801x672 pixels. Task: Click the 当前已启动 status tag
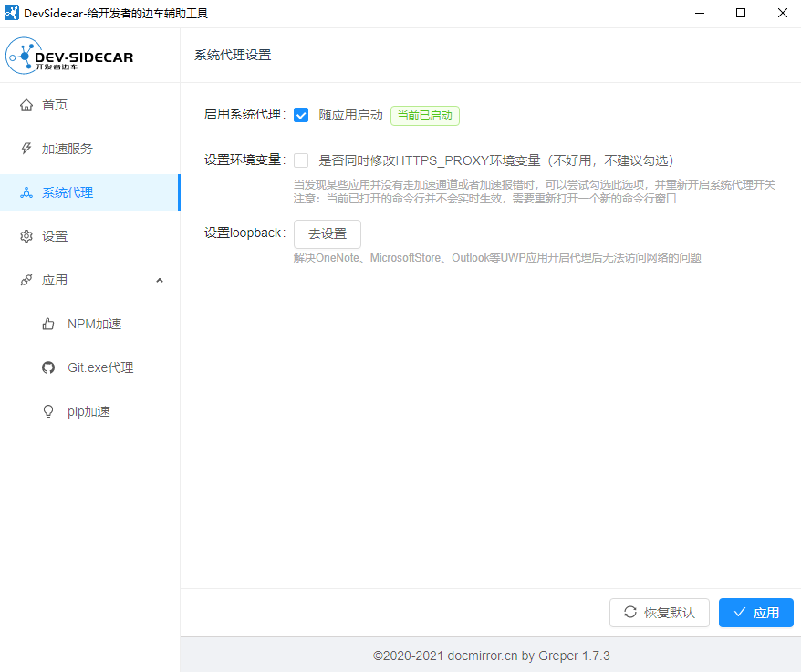tap(425, 116)
